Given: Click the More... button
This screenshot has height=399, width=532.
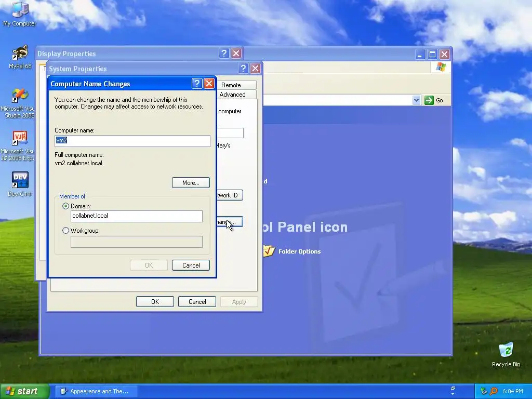Looking at the screenshot, I should click(191, 182).
